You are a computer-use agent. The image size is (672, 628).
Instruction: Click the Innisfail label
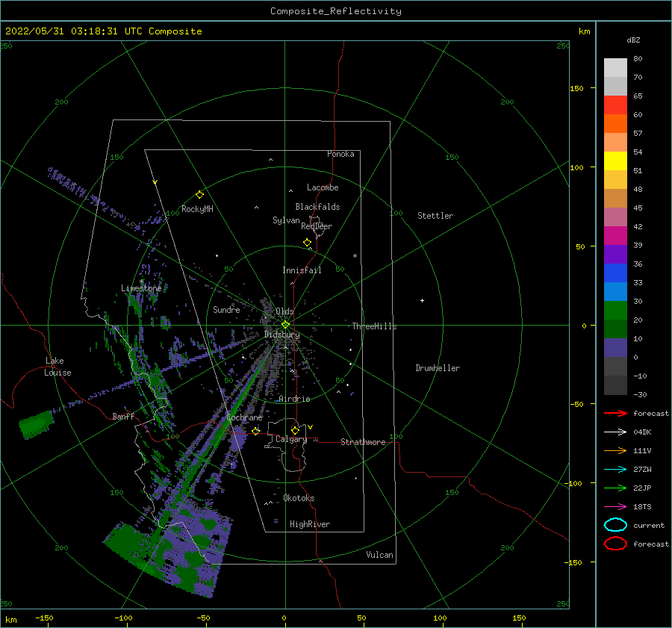302,270
